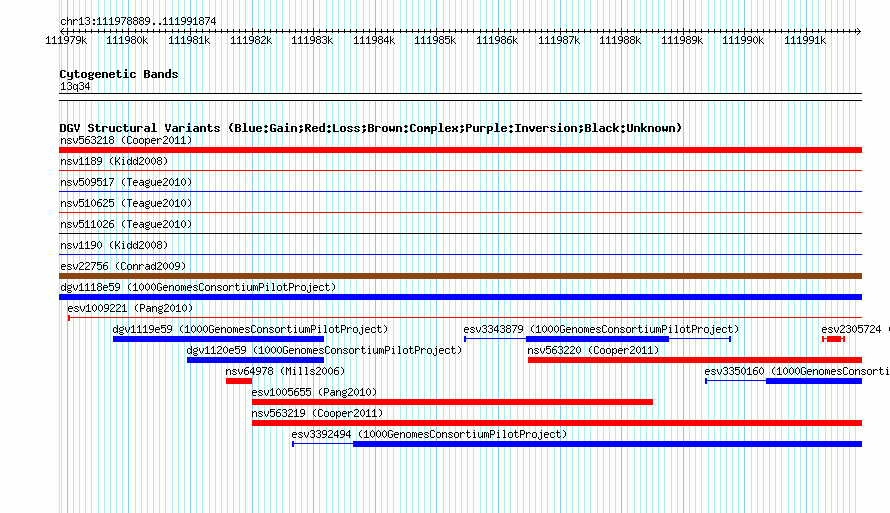
Task: Open the nsv509517 (Teague2010) variant label
Action: [x=126, y=182]
